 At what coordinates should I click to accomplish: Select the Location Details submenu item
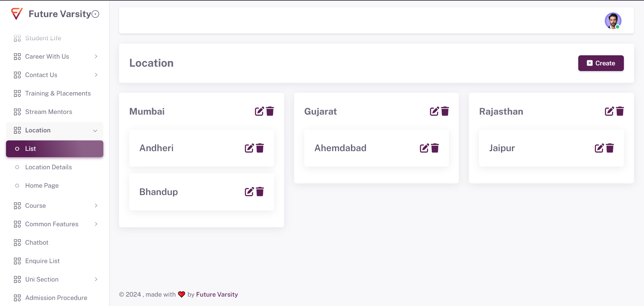(48, 167)
